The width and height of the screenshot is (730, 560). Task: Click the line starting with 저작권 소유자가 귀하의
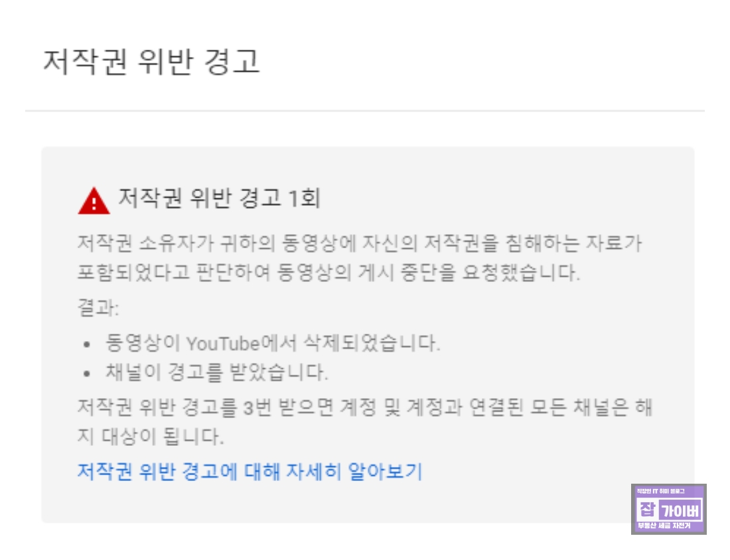pos(360,243)
